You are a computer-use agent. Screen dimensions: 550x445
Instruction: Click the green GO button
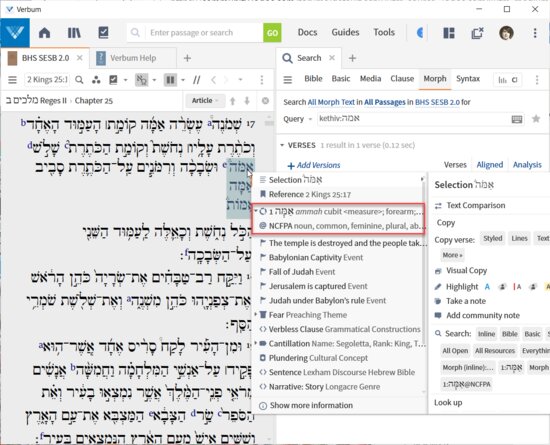[x=272, y=33]
